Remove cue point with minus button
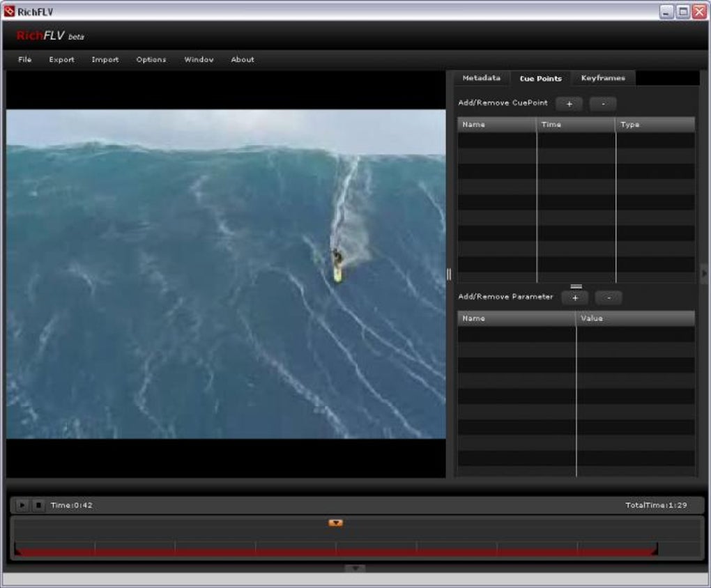Screen dimensions: 711x588 [x=603, y=104]
